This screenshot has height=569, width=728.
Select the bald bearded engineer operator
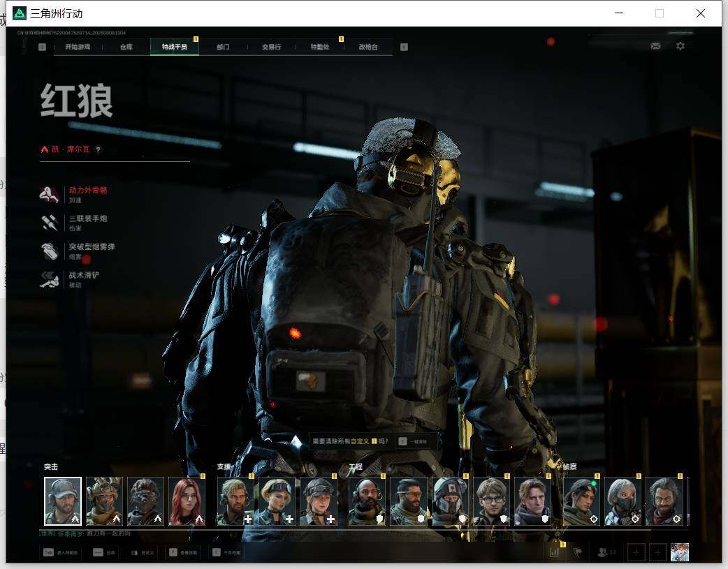point(367,501)
